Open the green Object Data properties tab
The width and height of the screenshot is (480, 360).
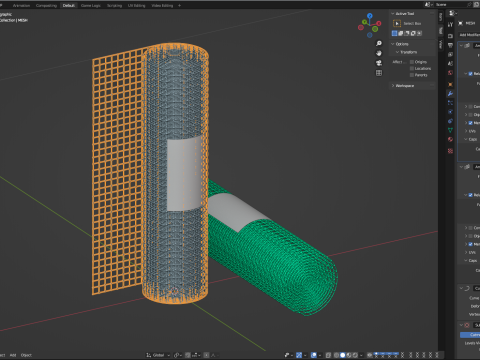pos(450,130)
